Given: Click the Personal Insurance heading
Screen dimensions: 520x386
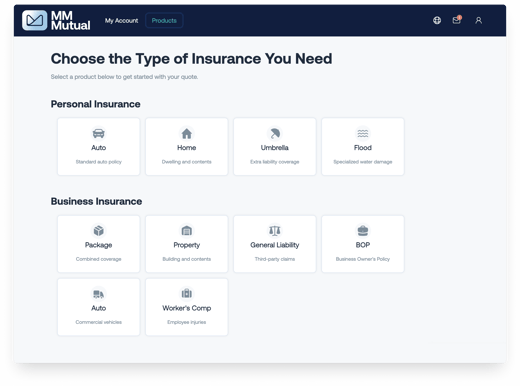Looking at the screenshot, I should point(95,104).
